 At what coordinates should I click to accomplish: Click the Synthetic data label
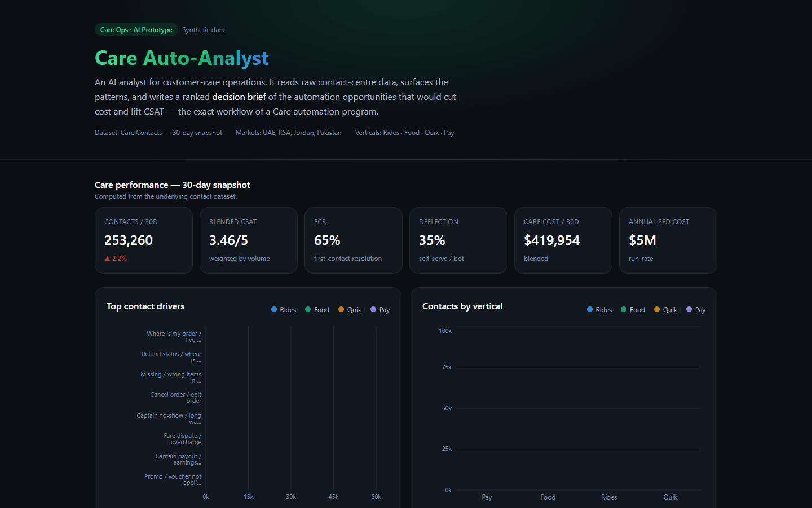[x=203, y=30]
